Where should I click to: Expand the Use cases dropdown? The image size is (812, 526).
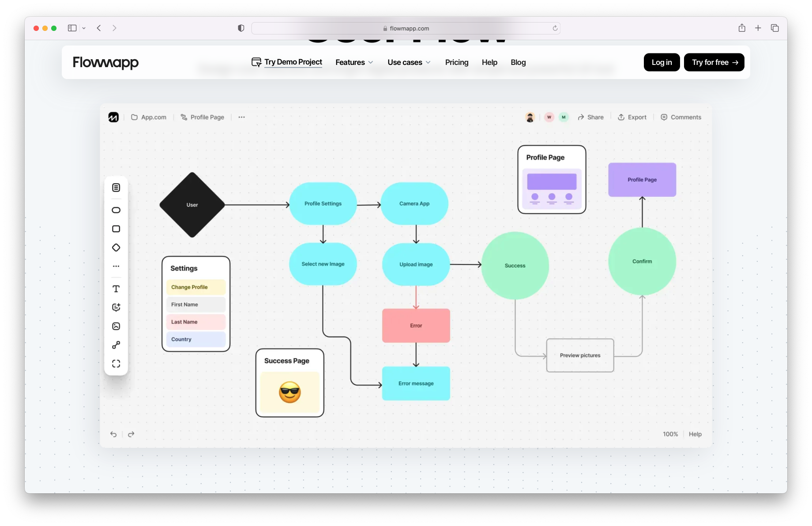tap(409, 62)
